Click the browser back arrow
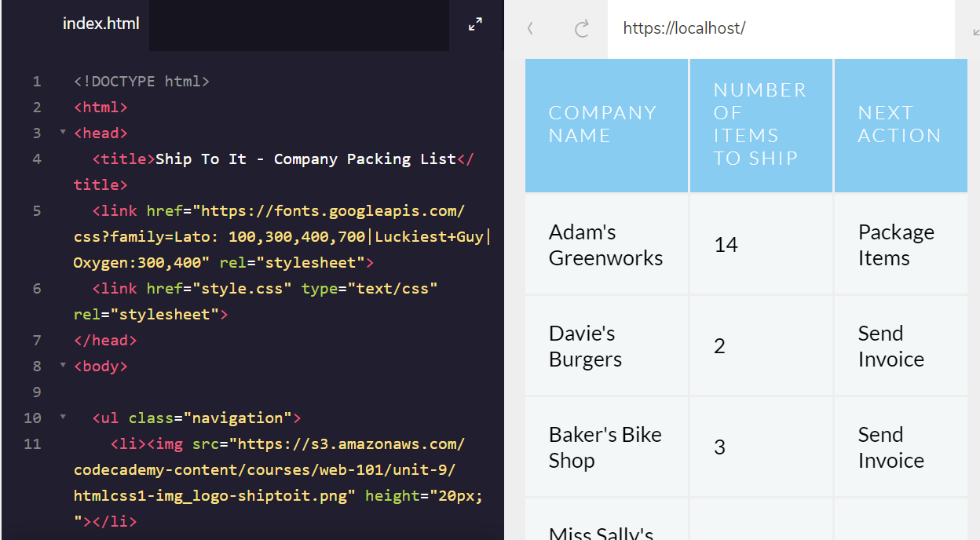Image resolution: width=980 pixels, height=540 pixels. tap(531, 28)
